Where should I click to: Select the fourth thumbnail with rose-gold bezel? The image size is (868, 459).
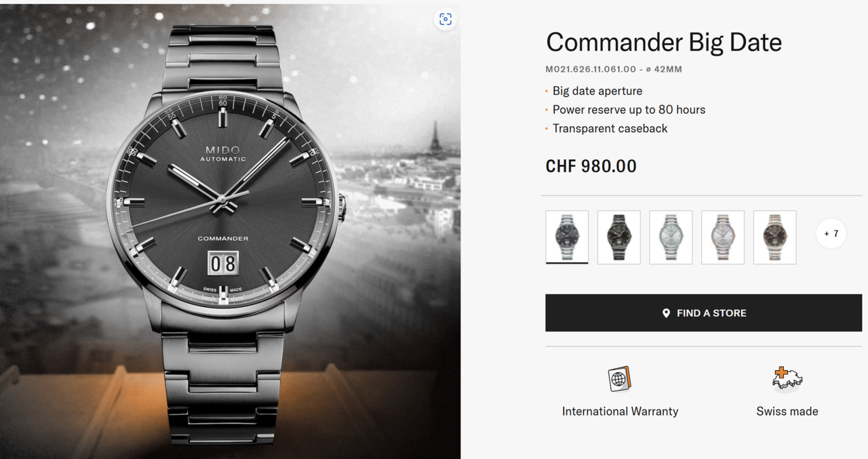point(723,237)
